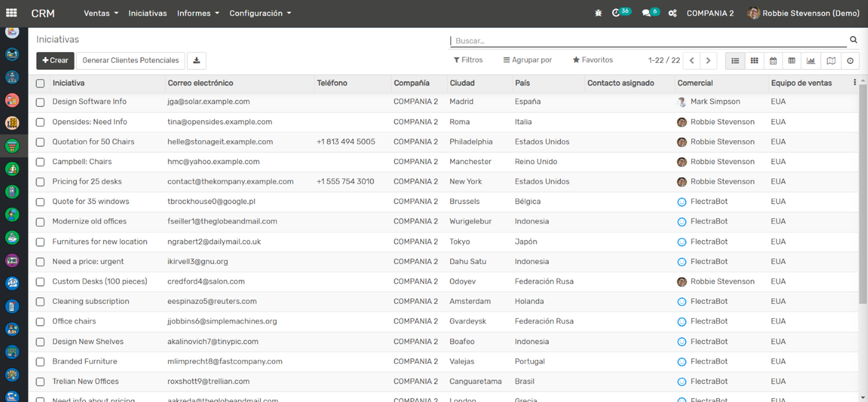
Task: Expand the Ventas dropdown menu
Action: (x=101, y=13)
